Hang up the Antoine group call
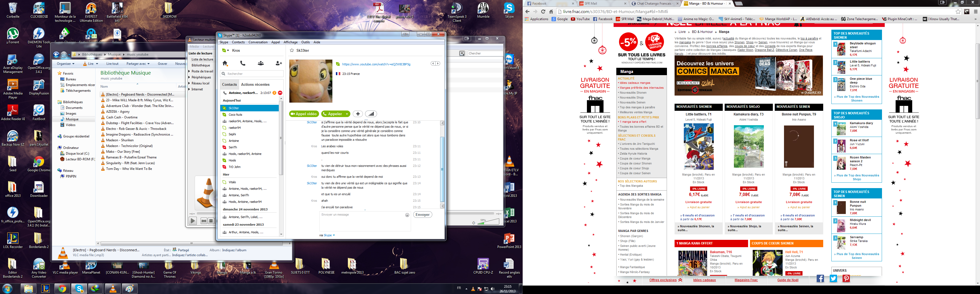This screenshot has height=294, width=980. (280, 93)
